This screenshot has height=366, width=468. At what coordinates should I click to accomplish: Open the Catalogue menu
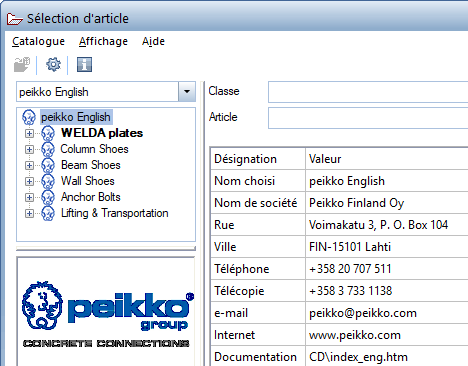tap(38, 41)
